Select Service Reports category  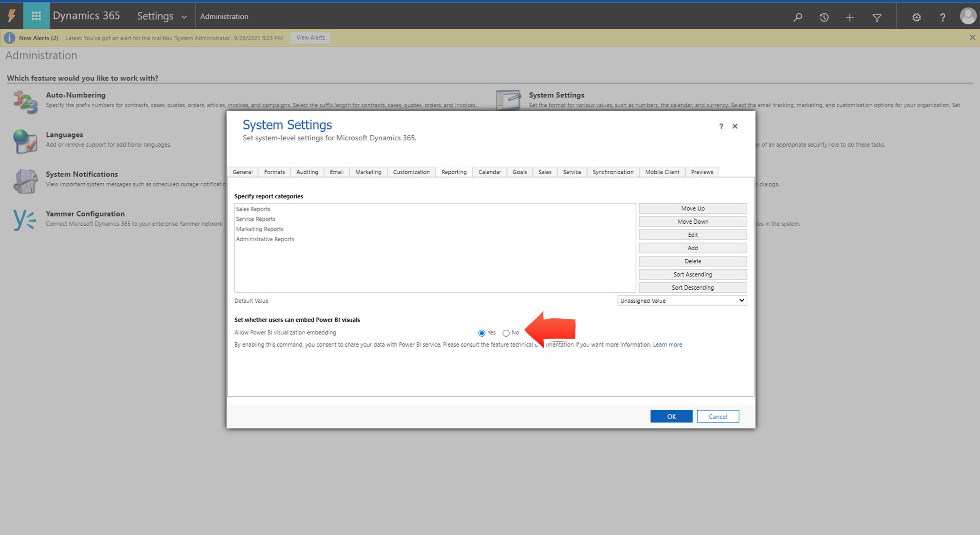pyautogui.click(x=255, y=219)
